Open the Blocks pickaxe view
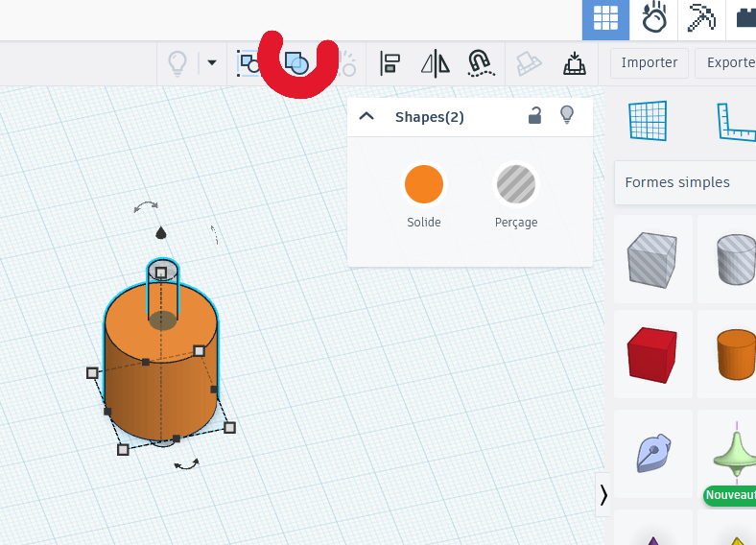This screenshot has width=756, height=545. tap(701, 18)
